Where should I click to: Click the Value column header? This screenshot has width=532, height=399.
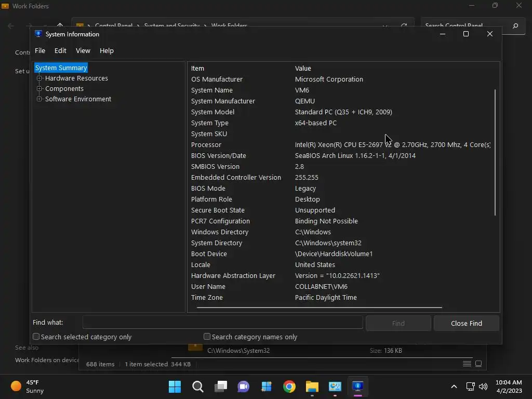tap(303, 68)
